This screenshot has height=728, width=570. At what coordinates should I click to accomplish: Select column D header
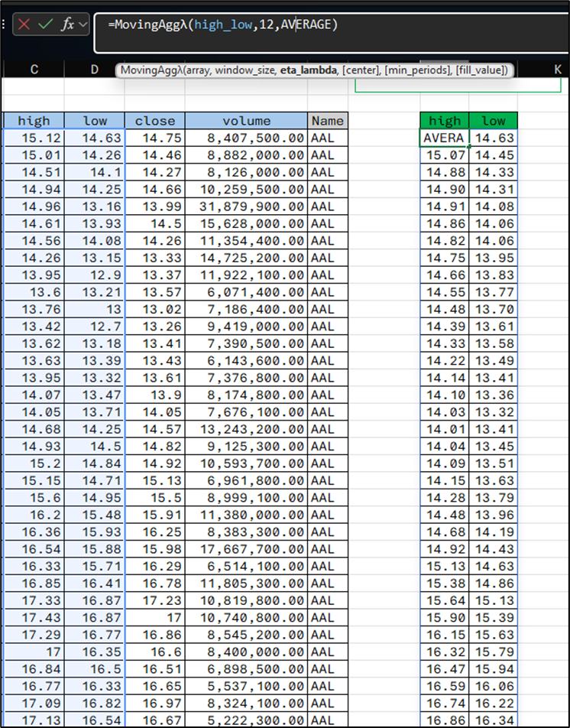pos(94,69)
